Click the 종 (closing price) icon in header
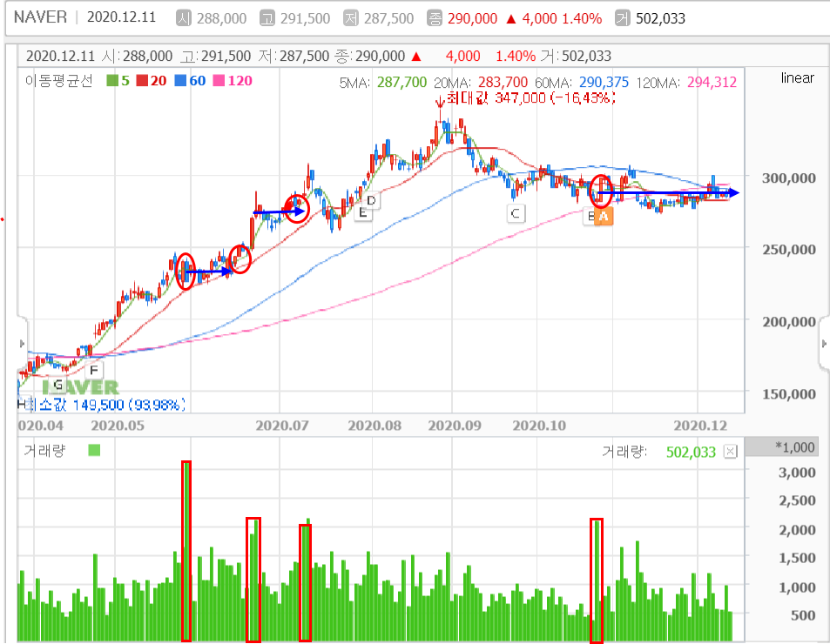The height and width of the screenshot is (644, 830). click(434, 18)
